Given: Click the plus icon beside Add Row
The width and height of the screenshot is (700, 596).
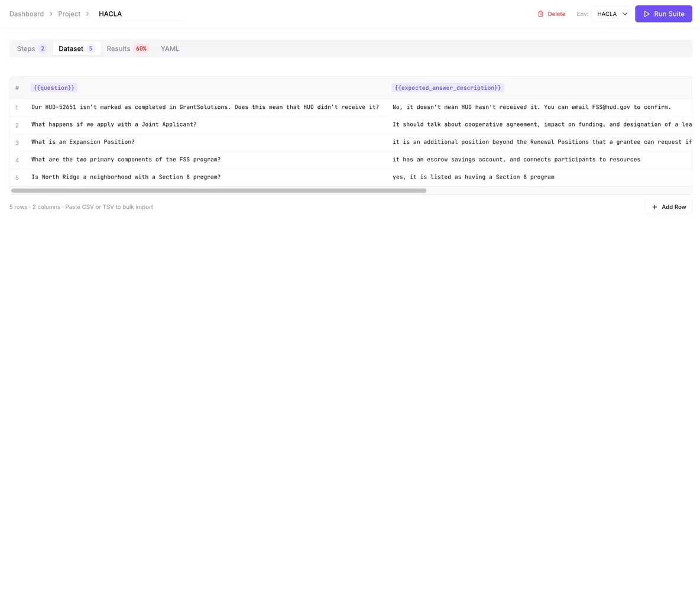Looking at the screenshot, I should tap(654, 207).
